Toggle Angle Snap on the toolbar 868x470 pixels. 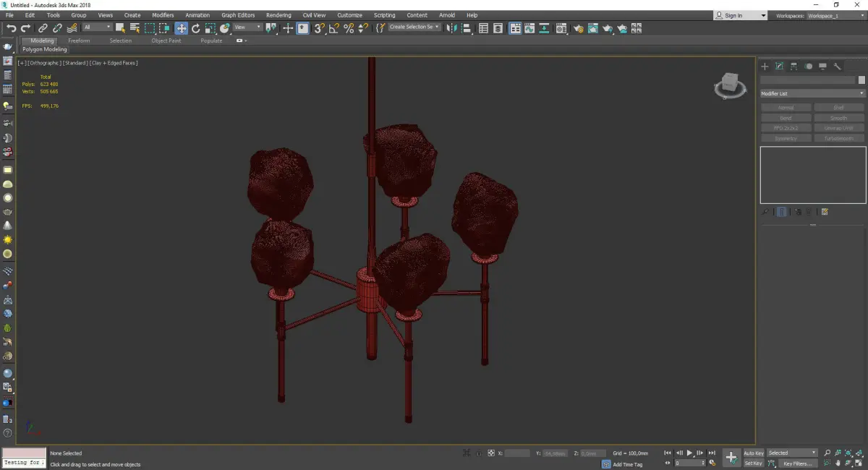333,28
